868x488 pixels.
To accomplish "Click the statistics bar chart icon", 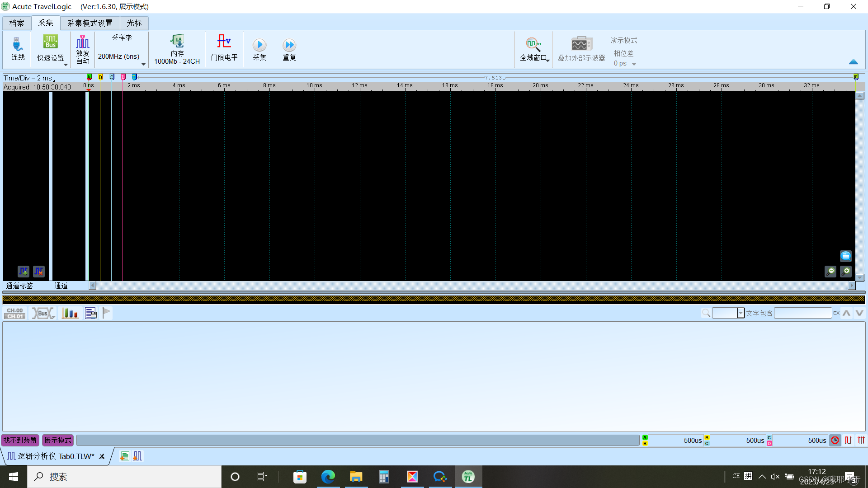I will click(70, 313).
